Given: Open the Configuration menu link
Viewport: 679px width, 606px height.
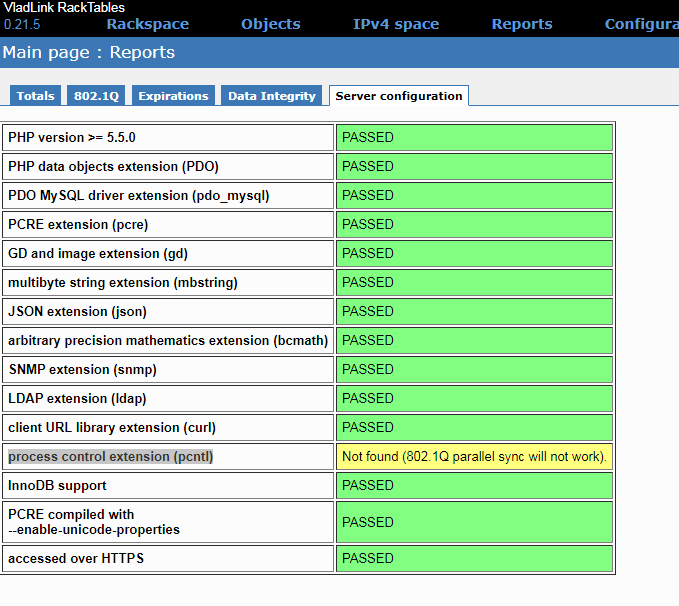Looking at the screenshot, I should (x=640, y=24).
